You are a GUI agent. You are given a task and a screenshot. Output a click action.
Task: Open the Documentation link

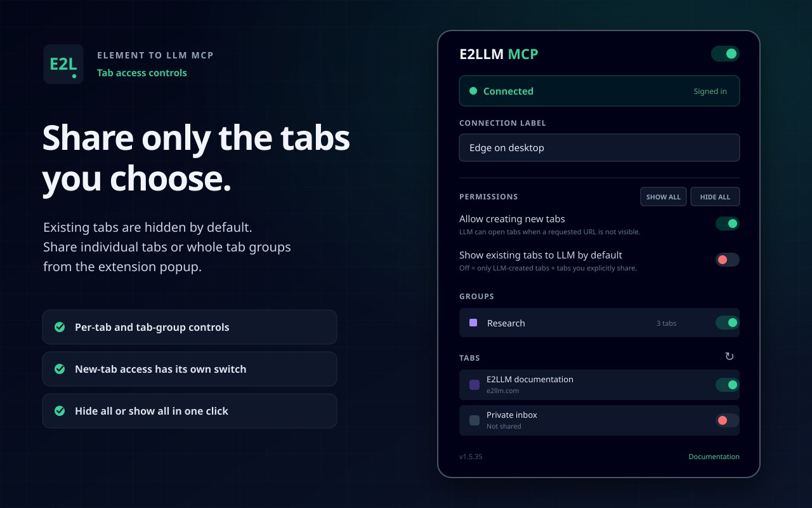point(714,457)
